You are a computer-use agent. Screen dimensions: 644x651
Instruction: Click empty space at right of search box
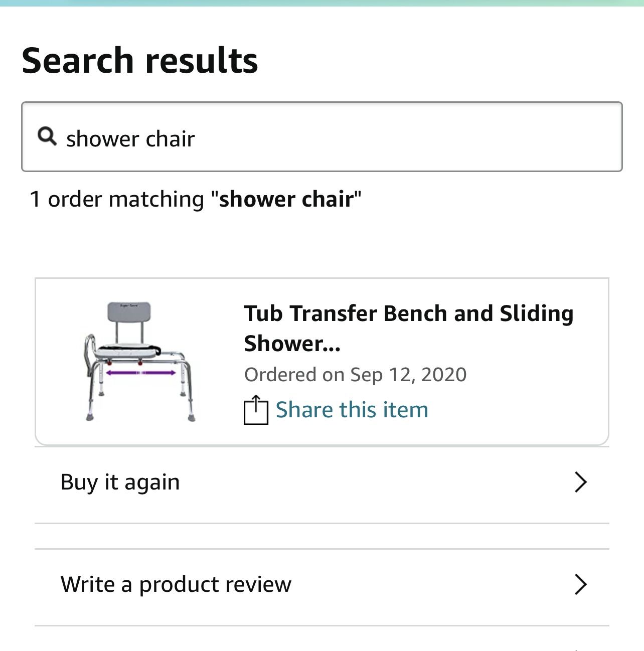(x=451, y=137)
